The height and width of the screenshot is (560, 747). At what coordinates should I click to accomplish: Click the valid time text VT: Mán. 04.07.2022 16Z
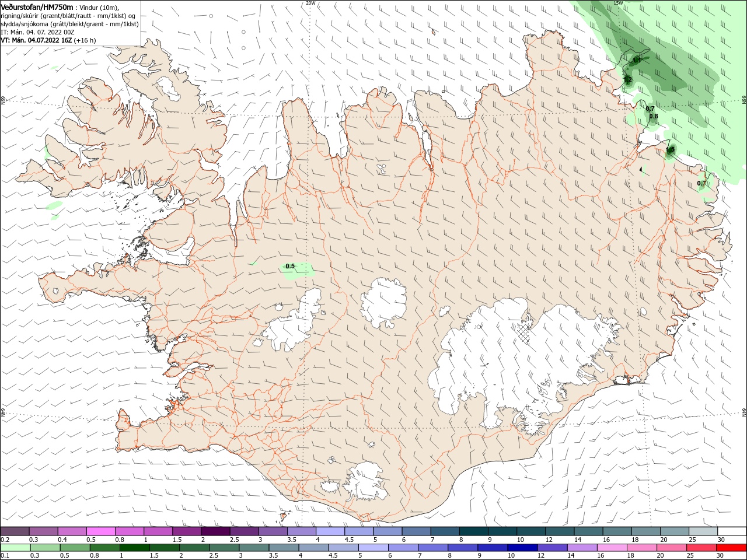point(36,40)
